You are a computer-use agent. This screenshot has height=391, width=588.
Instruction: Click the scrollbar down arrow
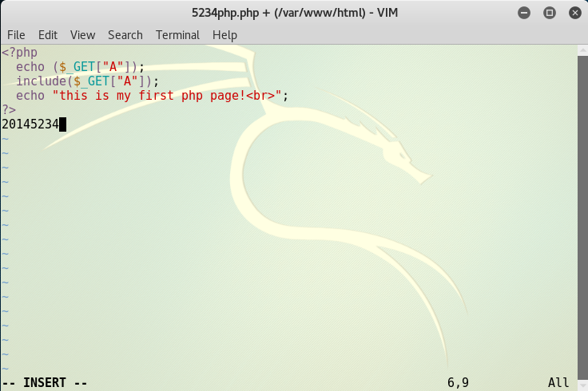[x=582, y=385]
